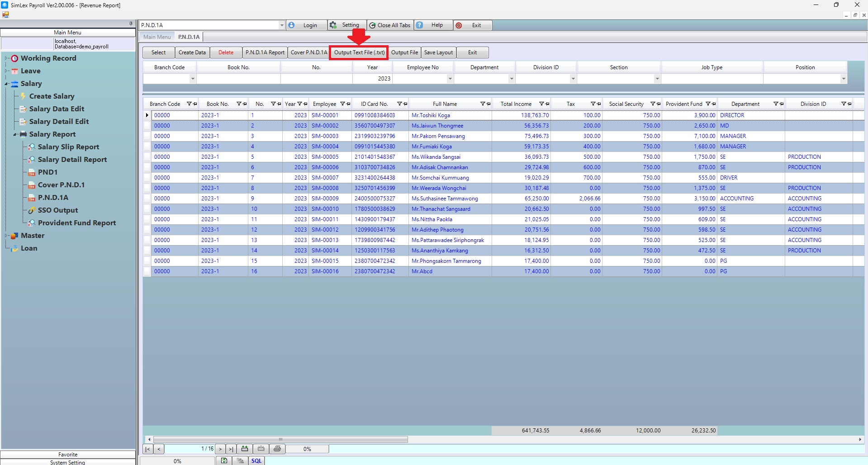The image size is (868, 465).
Task: Click the Login user button
Action: click(x=305, y=25)
